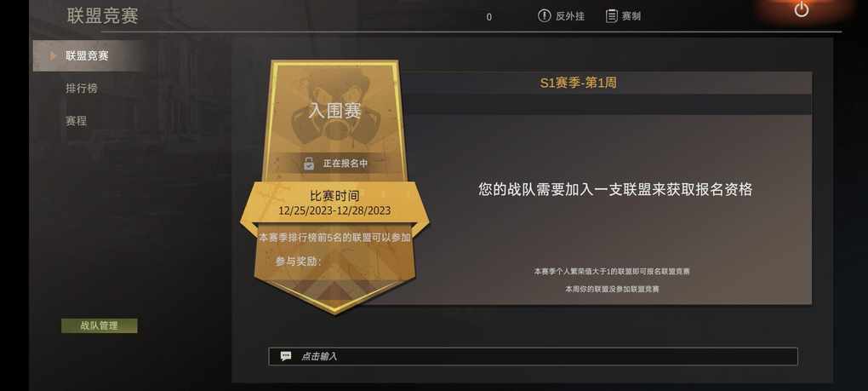Click the unlock icon beside 正在报名中
The width and height of the screenshot is (868, 391).
click(x=308, y=164)
